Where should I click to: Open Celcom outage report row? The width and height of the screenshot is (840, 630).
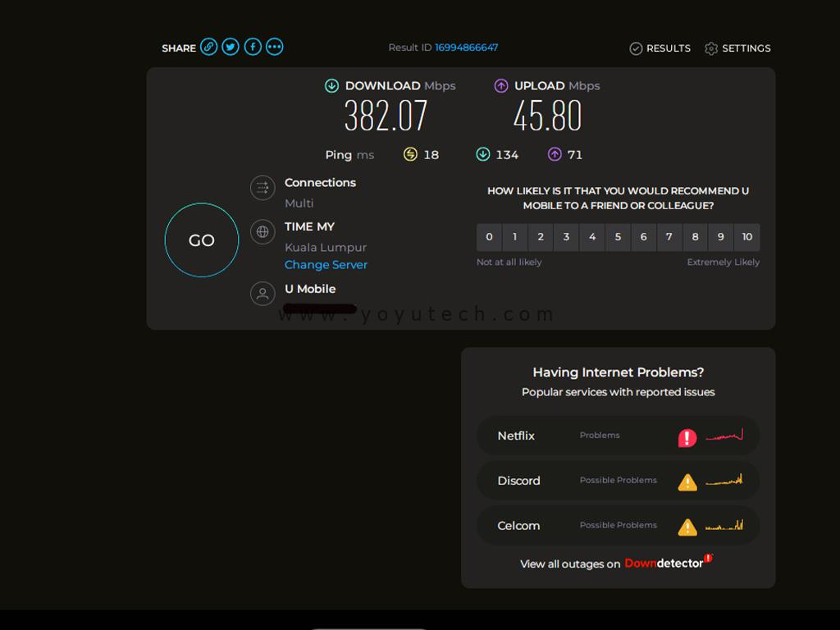coord(618,526)
